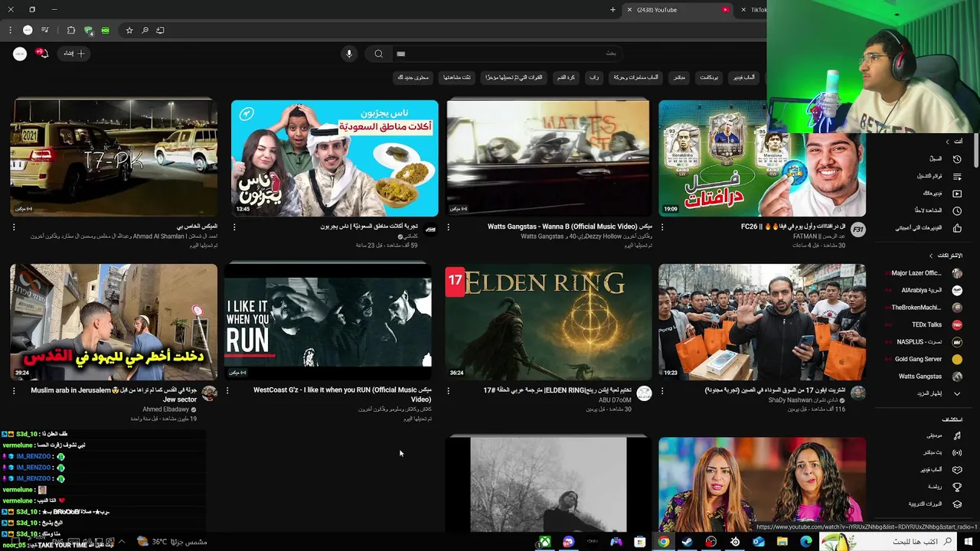980x551 pixels.
Task: Click the Create (+) button
Action: coord(75,54)
